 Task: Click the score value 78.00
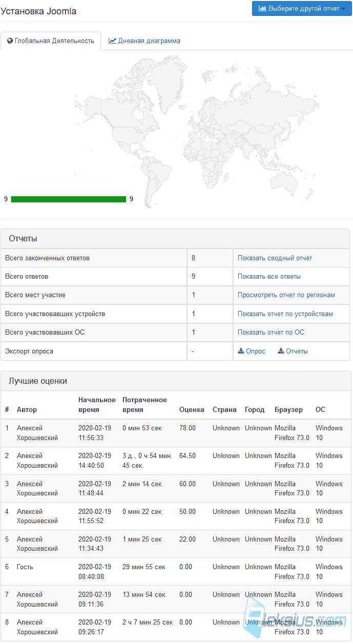(x=188, y=428)
